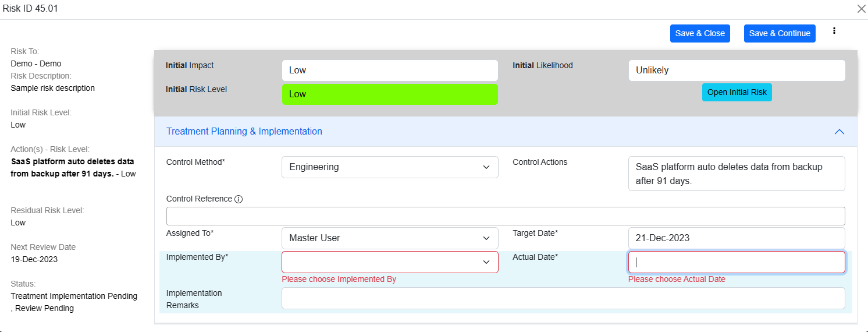
Task: Click the Initial Likelihood field showing Unlikely
Action: coord(737,70)
